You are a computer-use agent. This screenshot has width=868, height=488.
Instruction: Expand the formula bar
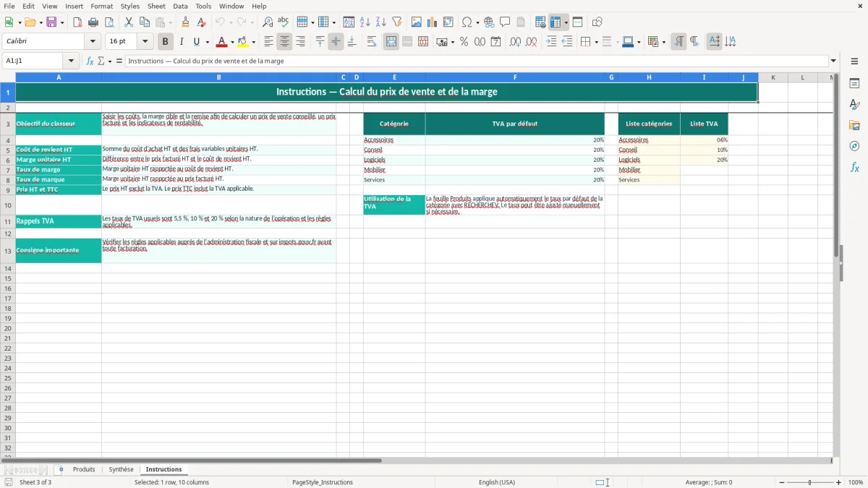click(833, 61)
